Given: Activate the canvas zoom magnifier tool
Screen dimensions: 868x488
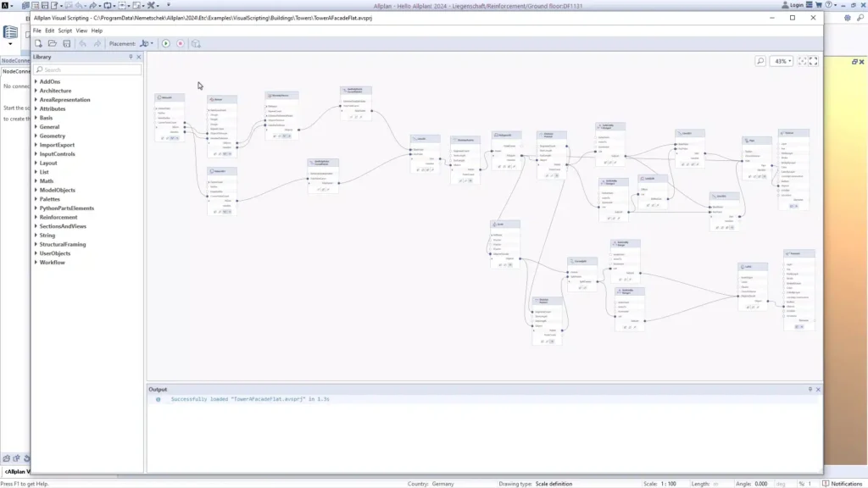Looking at the screenshot, I should click(761, 61).
